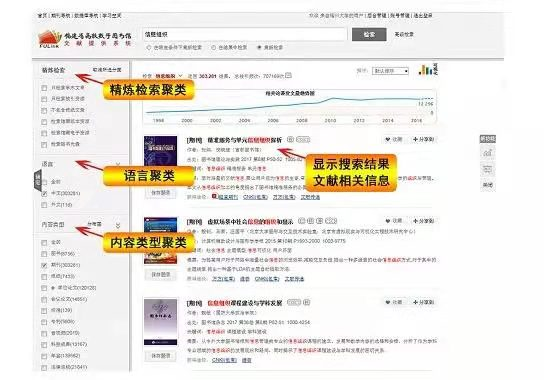Open the 高级检索 advanced search link
The width and height of the screenshot is (548, 380).
coord(404,35)
